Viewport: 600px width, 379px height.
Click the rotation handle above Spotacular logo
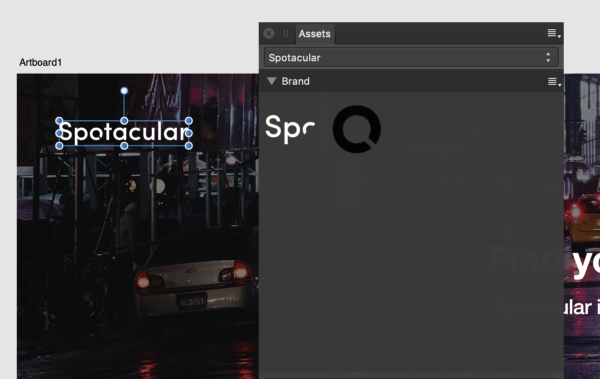(x=124, y=91)
